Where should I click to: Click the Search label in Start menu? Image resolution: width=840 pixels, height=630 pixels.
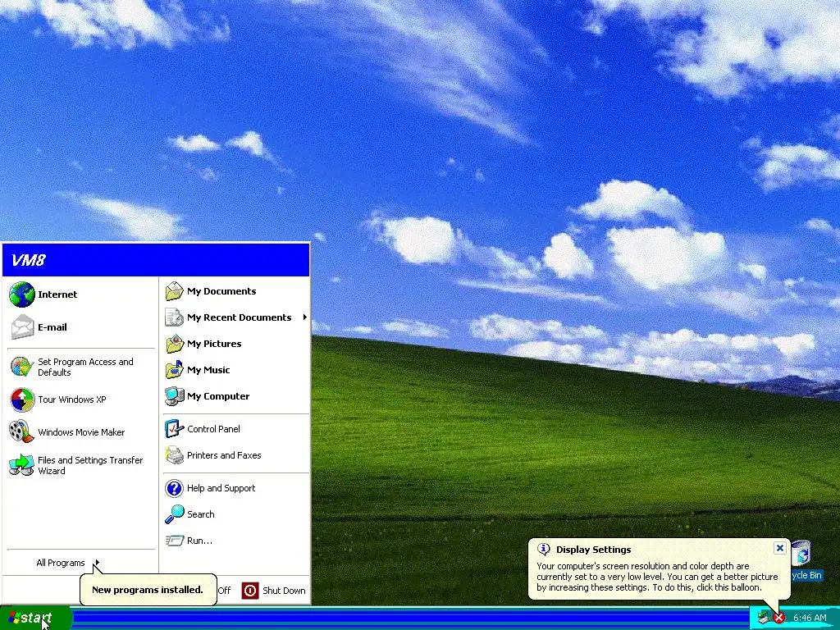[x=200, y=514]
